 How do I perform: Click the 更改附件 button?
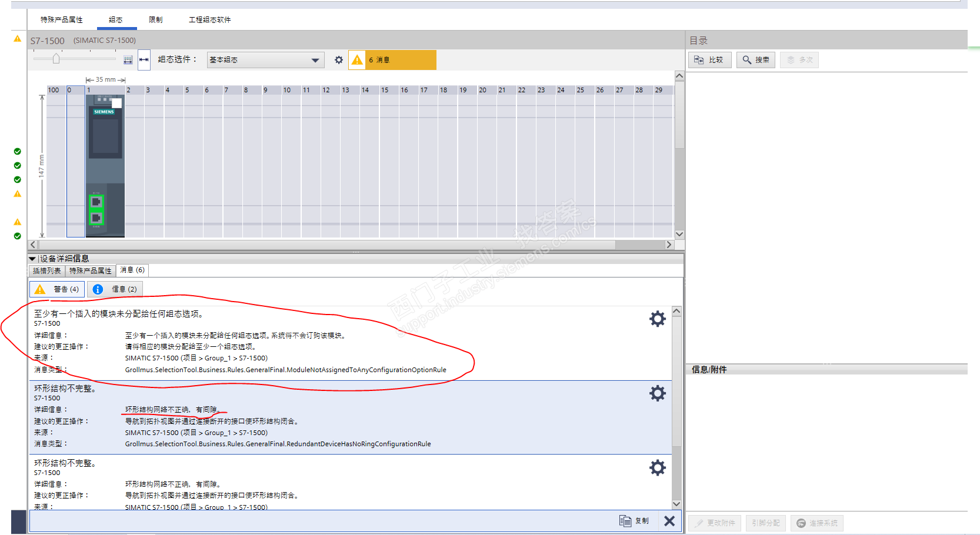coord(715,523)
